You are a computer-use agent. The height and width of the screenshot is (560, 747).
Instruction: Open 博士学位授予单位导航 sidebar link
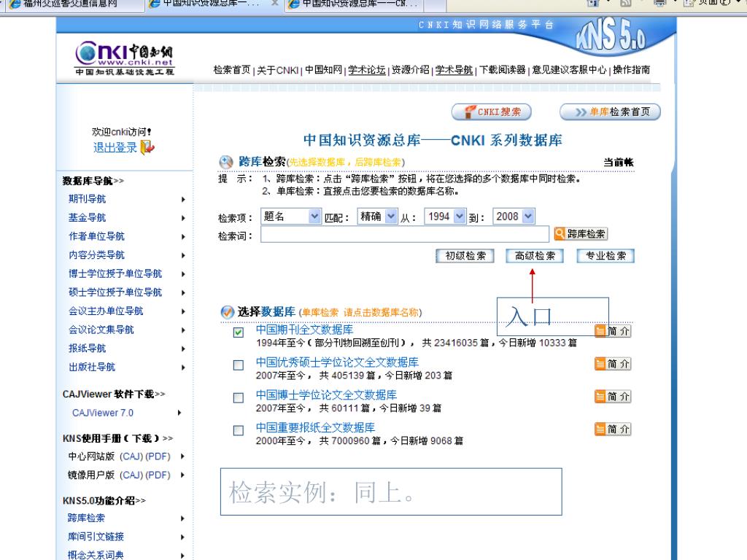click(115, 274)
